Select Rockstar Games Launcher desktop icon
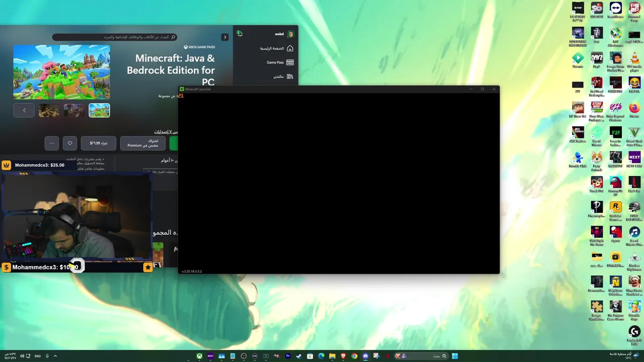644x362 pixels. point(616,210)
